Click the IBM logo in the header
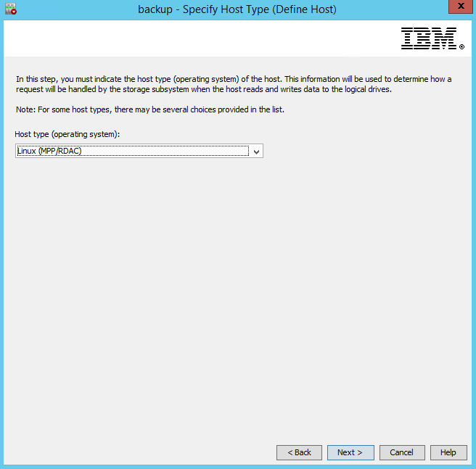476x469 pixels. pyautogui.click(x=428, y=38)
